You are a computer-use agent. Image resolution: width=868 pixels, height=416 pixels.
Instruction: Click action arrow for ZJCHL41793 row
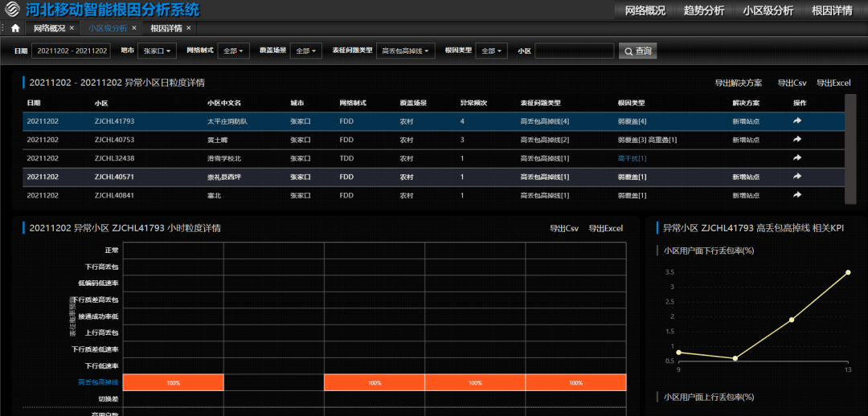(x=797, y=120)
